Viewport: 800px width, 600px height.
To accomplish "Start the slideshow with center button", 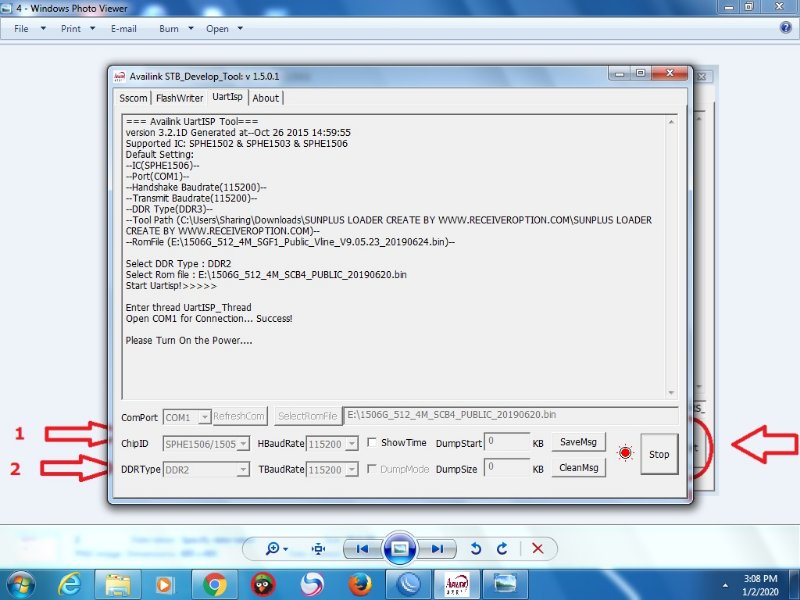I will (x=399, y=549).
